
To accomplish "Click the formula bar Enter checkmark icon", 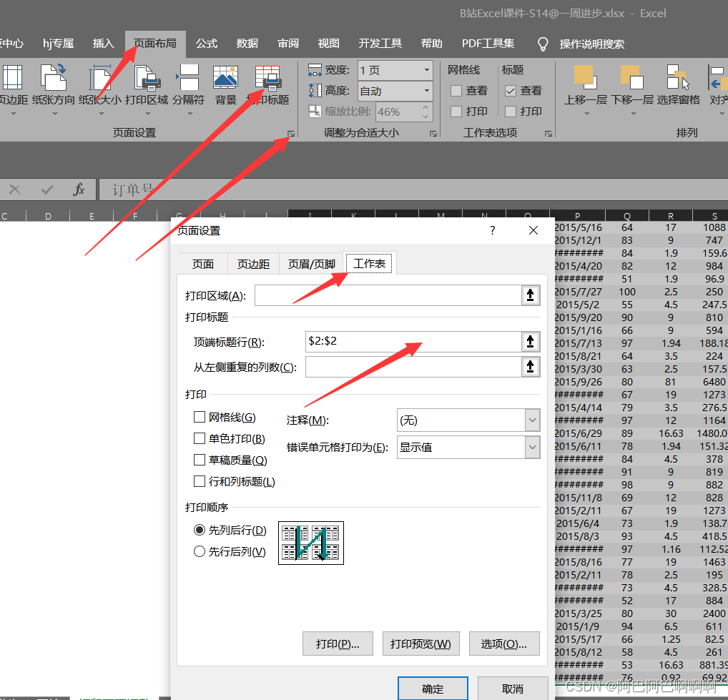I will click(47, 189).
